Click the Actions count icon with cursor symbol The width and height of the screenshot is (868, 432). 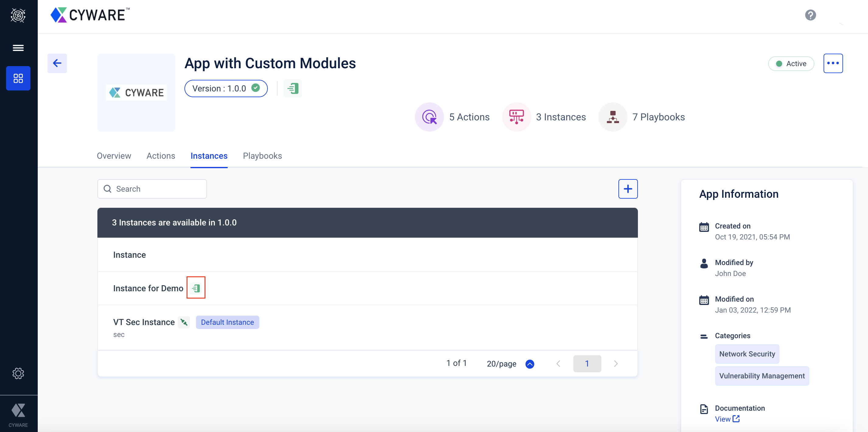430,116
